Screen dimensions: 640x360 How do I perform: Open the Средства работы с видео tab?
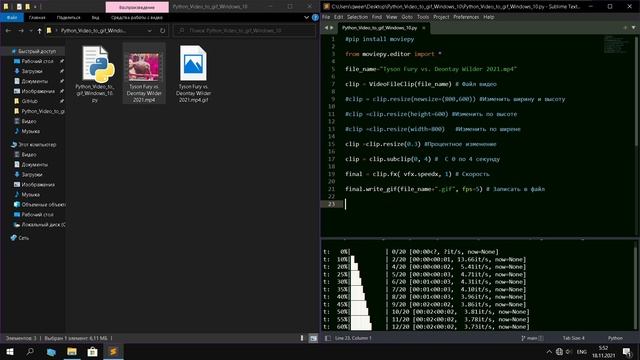pos(137,18)
